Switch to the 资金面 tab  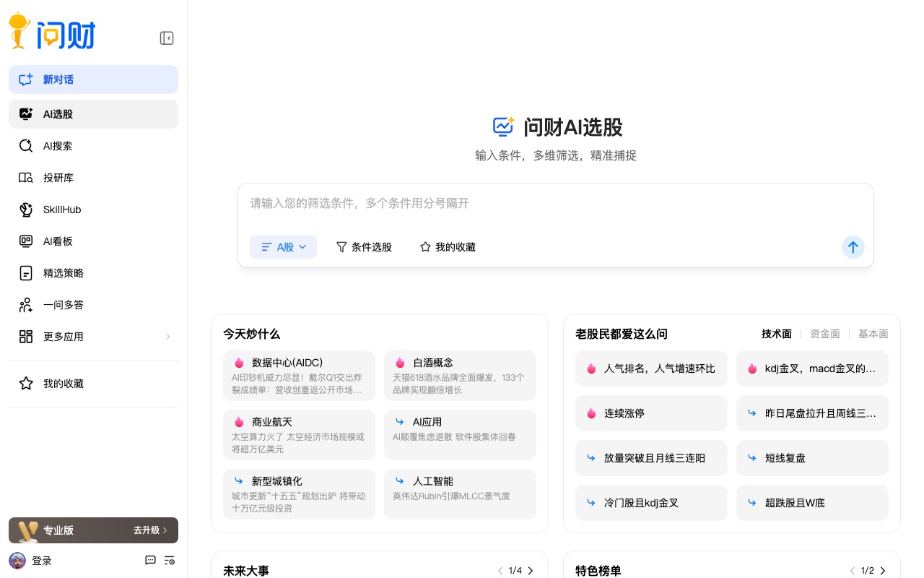tap(825, 334)
